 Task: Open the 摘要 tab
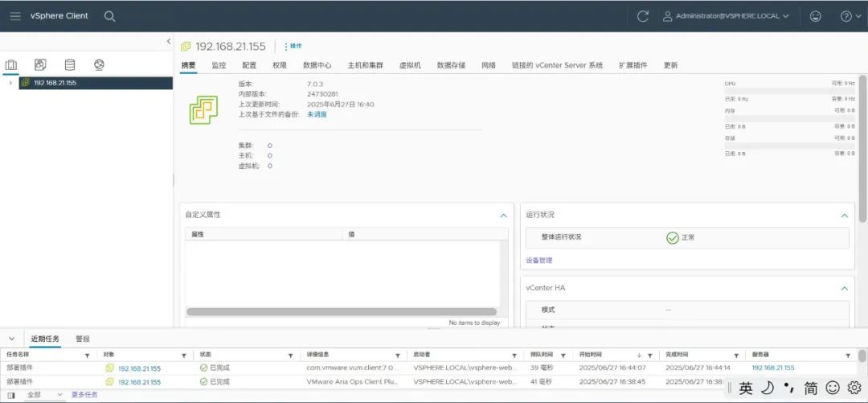(188, 65)
